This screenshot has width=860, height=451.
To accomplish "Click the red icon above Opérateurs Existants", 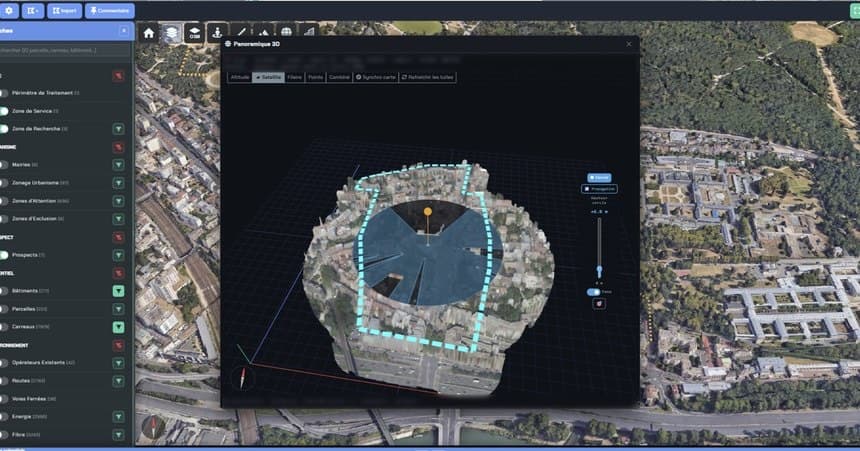I will 118,345.
